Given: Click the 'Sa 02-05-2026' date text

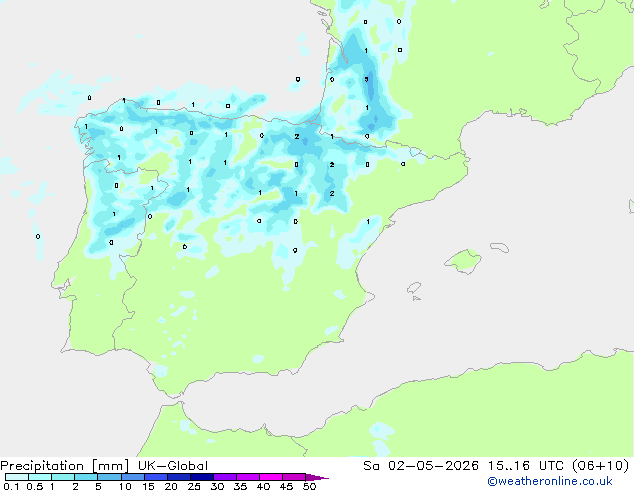Looking at the screenshot, I should 421,465.
